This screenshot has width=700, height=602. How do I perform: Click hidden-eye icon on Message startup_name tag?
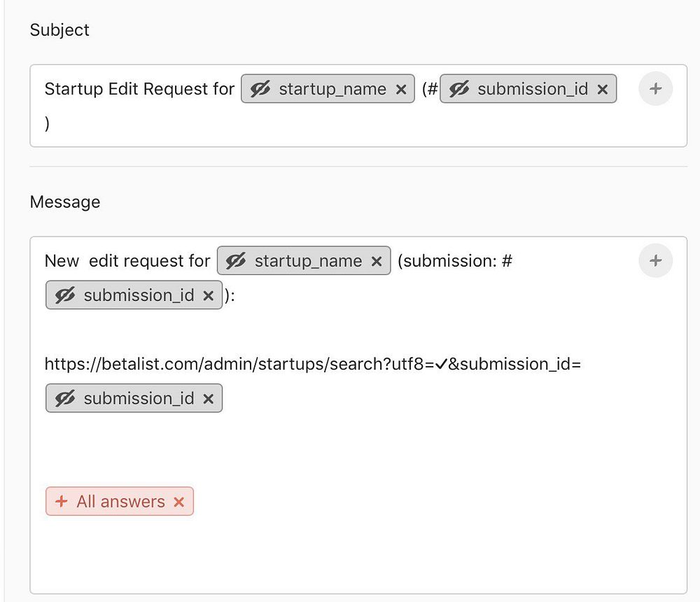(x=236, y=261)
